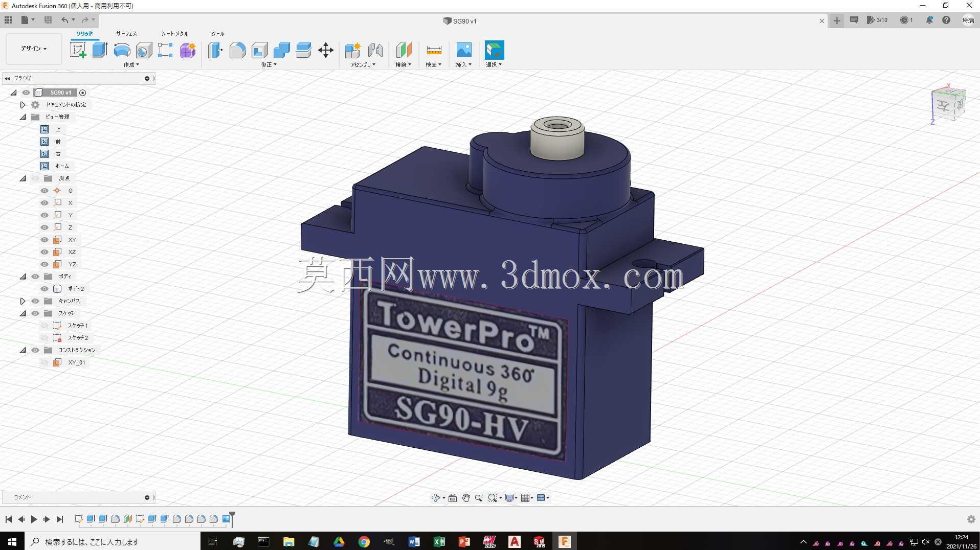Open the Help question mark icon
Viewport: 980px width, 550px height.
pyautogui.click(x=946, y=20)
